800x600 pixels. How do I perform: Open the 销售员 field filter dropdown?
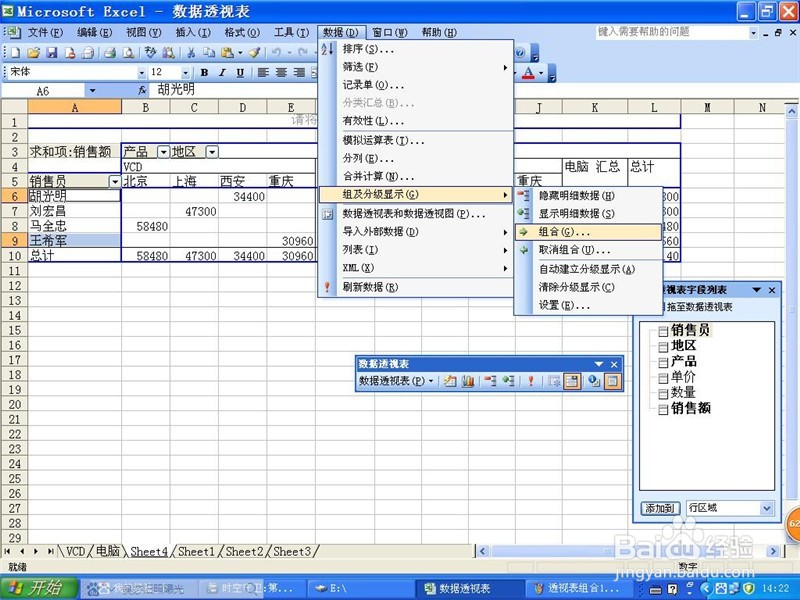tap(114, 182)
